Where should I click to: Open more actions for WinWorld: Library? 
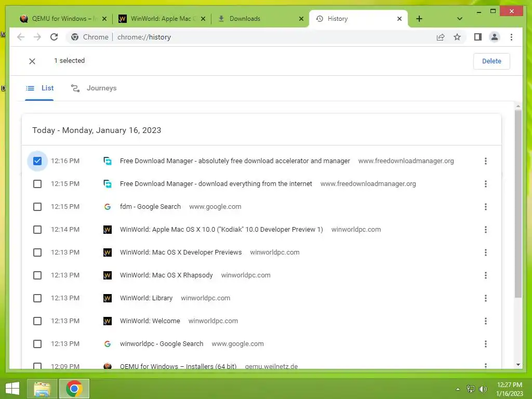(486, 298)
